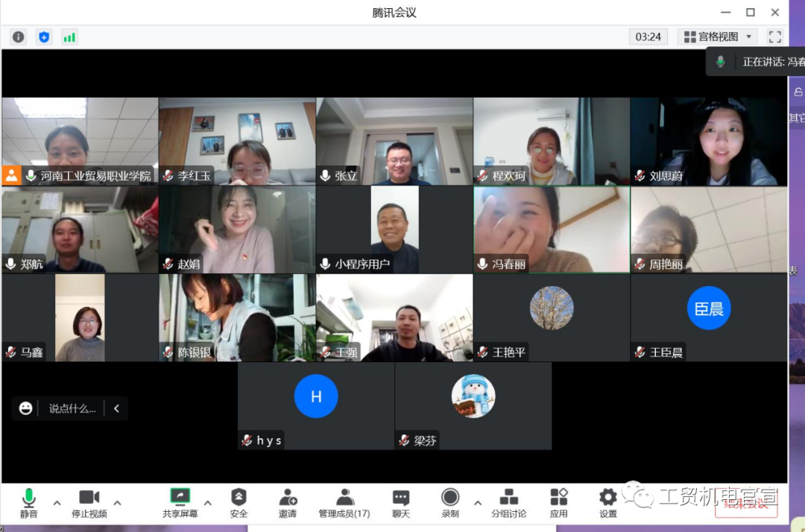Image resolution: width=805 pixels, height=532 pixels.
Task: Expand video options arrow beside 停止视频
Action: 117,502
